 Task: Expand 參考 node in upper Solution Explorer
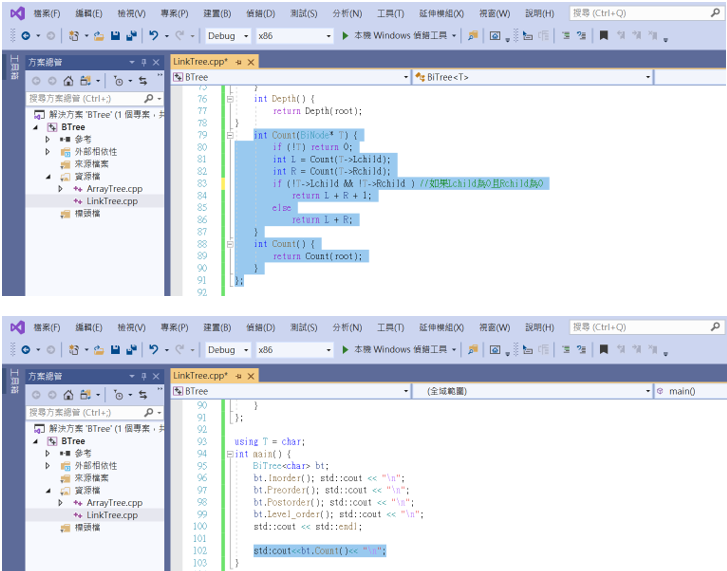tap(48, 140)
